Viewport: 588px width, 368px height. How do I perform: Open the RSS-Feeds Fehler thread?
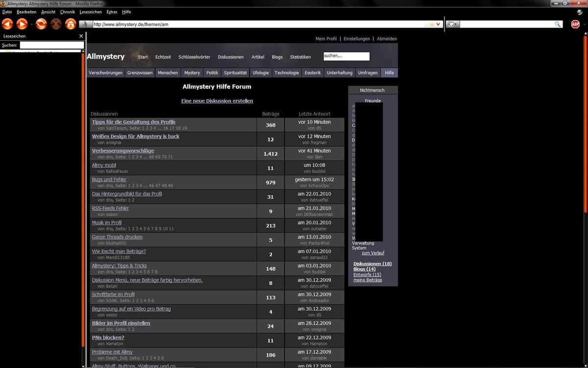(110, 208)
